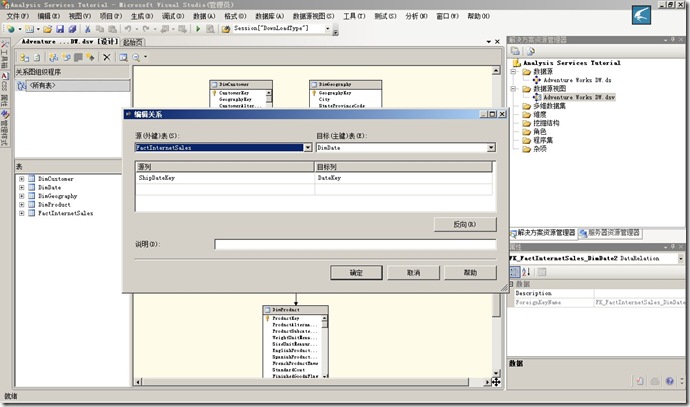This screenshot has width=690, height=407.
Task: Click the blue help icon at bottom right
Action: tap(670, 381)
